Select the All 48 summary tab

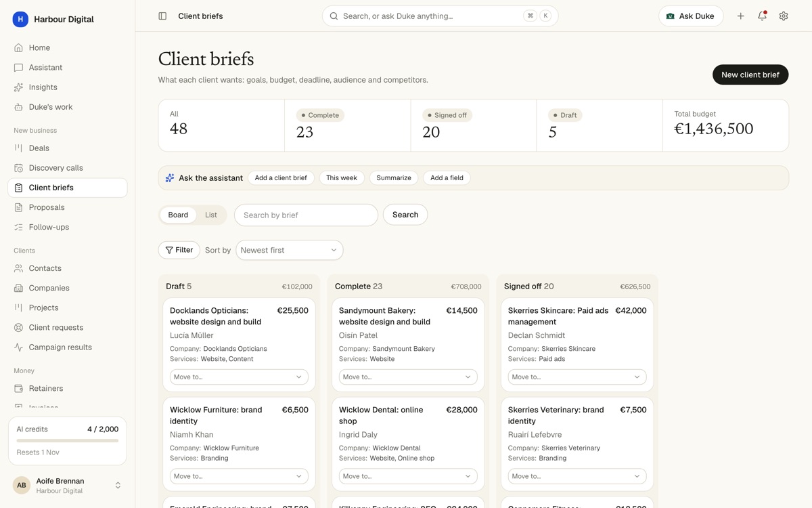pyautogui.click(x=221, y=125)
